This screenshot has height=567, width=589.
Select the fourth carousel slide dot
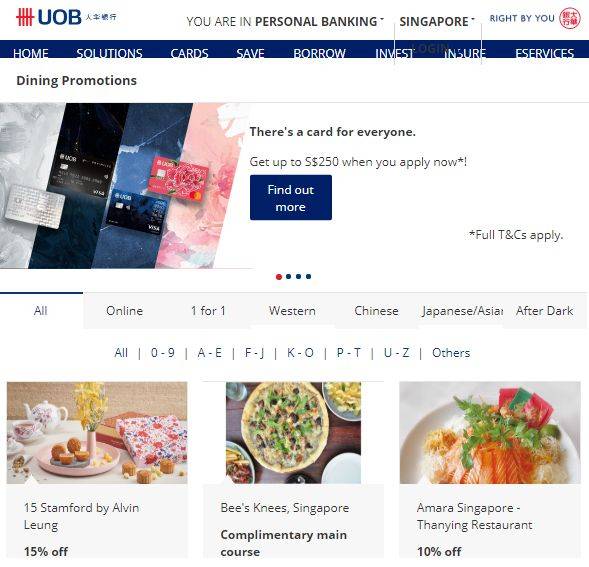click(x=308, y=277)
